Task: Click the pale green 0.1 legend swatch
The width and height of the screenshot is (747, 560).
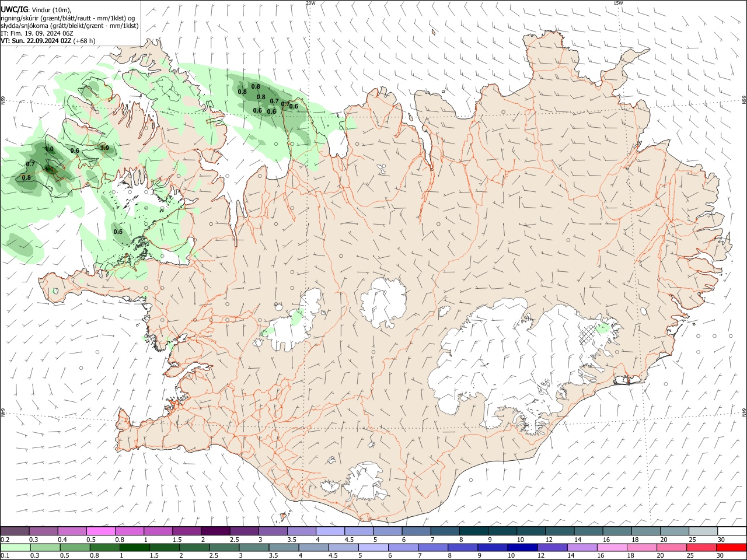Action: click(15, 547)
